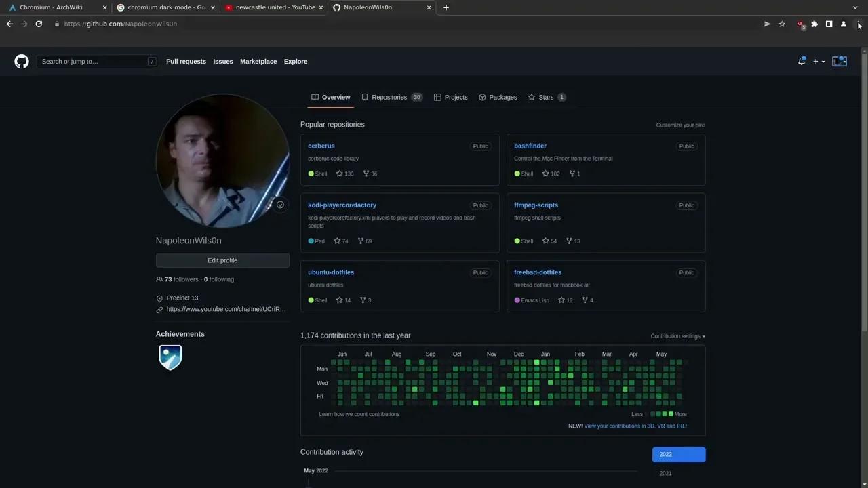Open the Chromium three-dot menu
868x488 pixels.
(859, 24)
